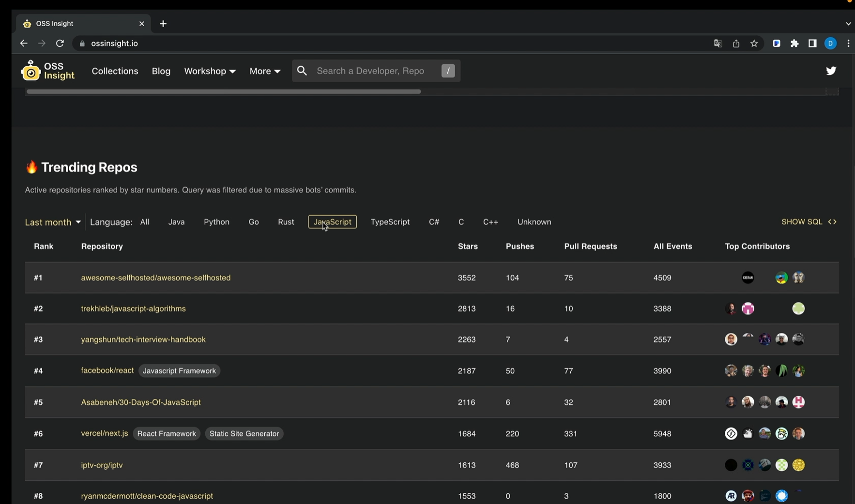The width and height of the screenshot is (855, 504).
Task: Click the blue extension icon in toolbar
Action: coord(777,44)
